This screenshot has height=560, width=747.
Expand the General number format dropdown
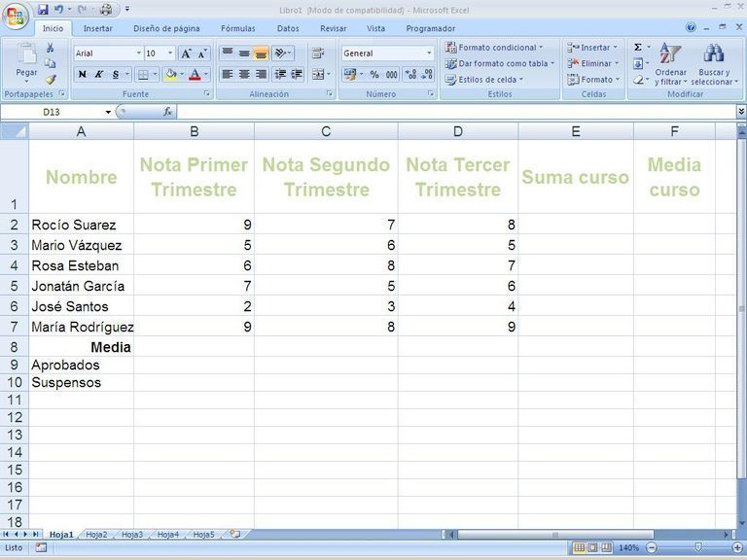coord(429,53)
